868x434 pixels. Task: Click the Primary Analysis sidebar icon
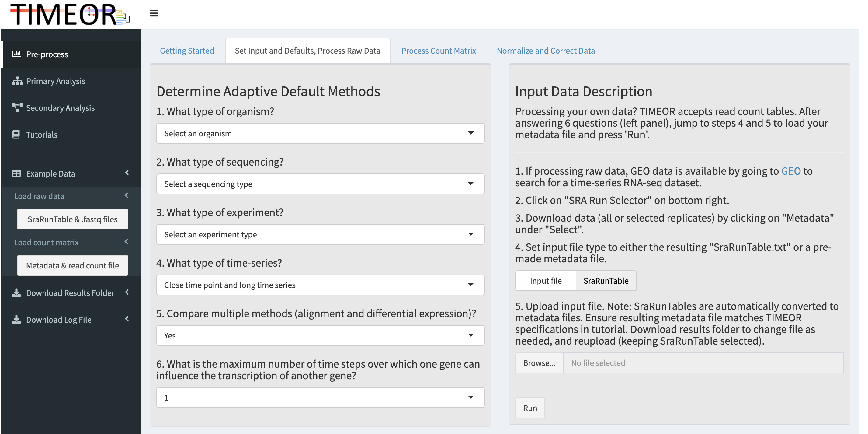tap(17, 80)
